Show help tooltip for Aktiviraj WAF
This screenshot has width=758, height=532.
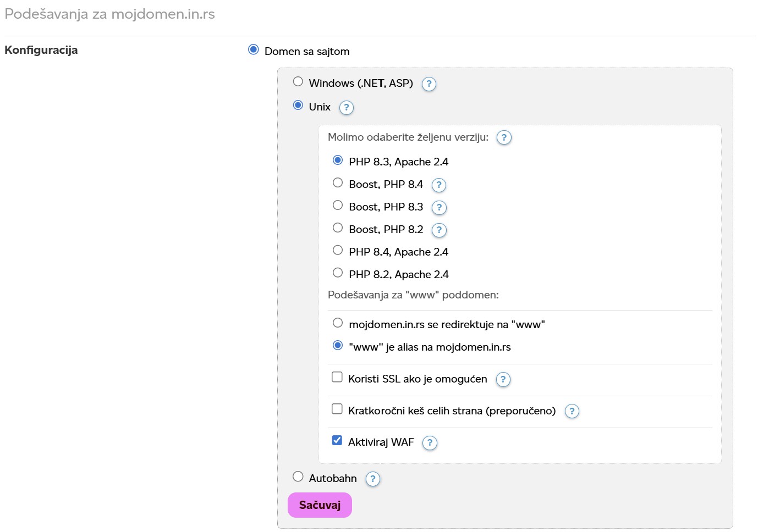click(x=429, y=443)
